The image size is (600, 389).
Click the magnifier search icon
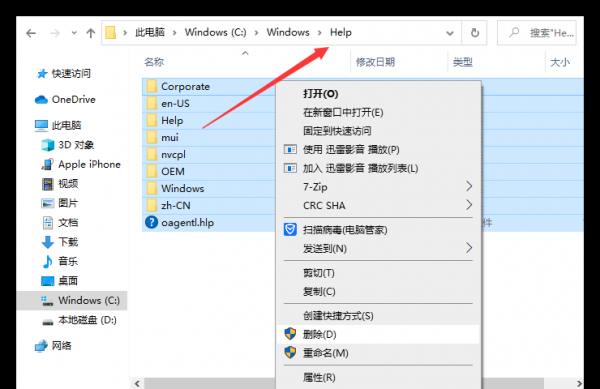tap(514, 33)
